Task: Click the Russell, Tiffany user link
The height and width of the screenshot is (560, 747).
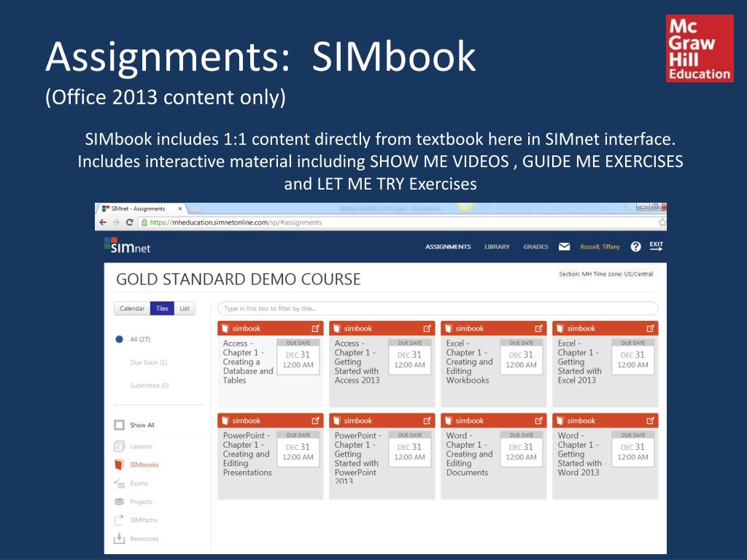Action: 600,246
